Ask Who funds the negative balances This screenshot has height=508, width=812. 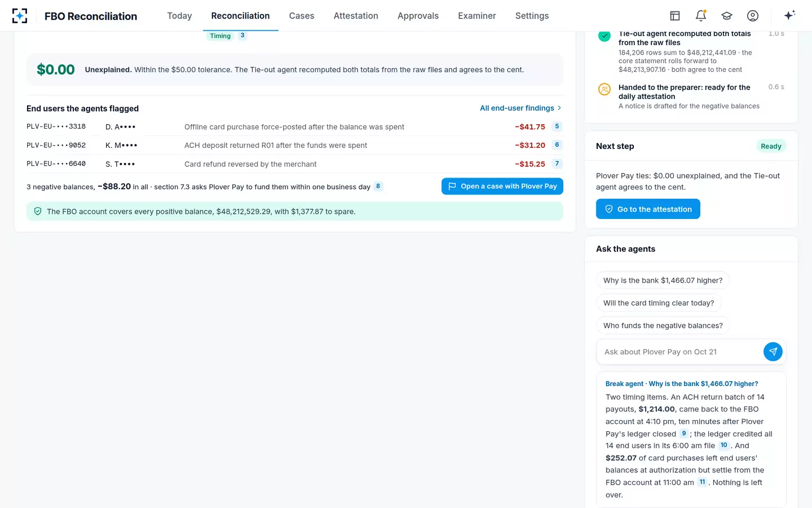tap(663, 325)
